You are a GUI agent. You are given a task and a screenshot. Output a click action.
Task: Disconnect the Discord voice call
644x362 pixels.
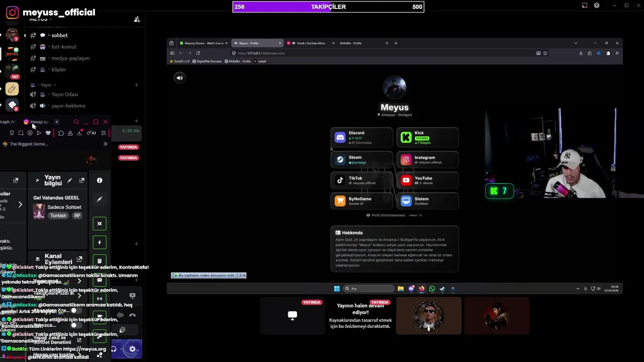(132, 315)
